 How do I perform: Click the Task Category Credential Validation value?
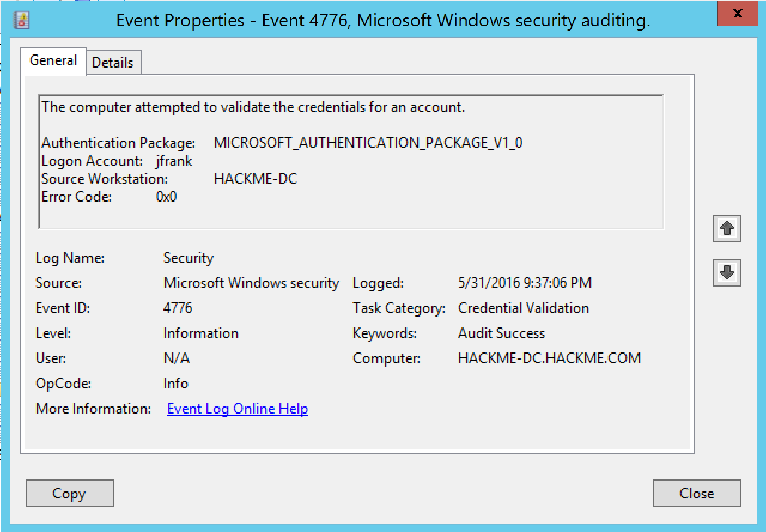coord(523,308)
